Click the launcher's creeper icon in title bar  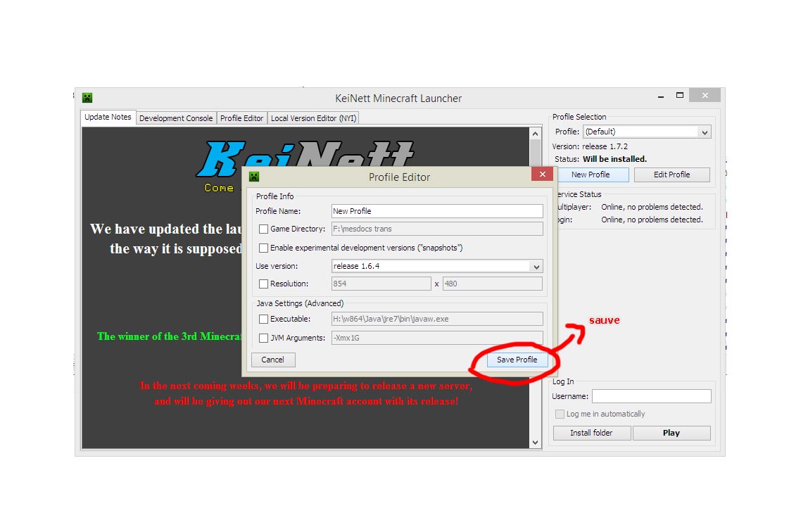(87, 98)
